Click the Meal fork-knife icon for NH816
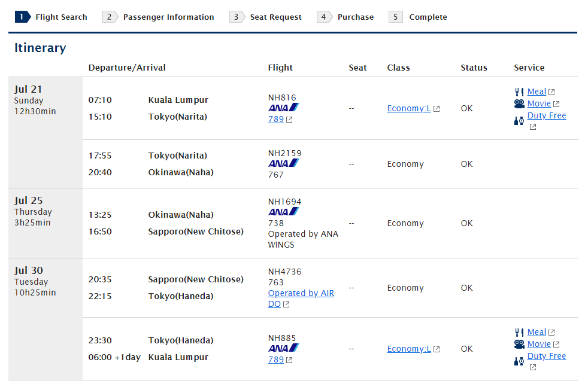The height and width of the screenshot is (387, 588). 519,92
